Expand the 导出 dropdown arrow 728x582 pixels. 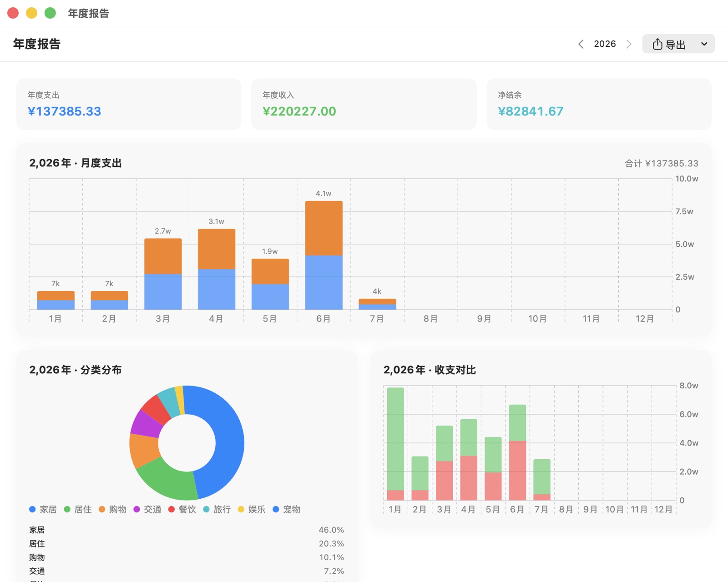coord(704,44)
